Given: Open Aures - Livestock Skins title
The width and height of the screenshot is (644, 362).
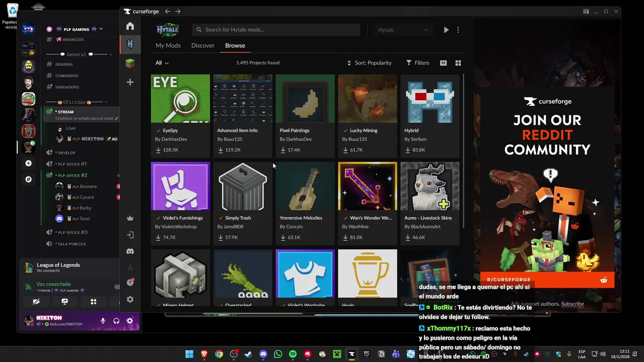Looking at the screenshot, I should pyautogui.click(x=428, y=218).
